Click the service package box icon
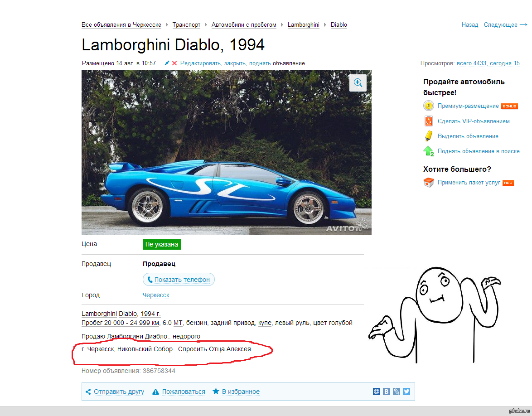 click(429, 183)
